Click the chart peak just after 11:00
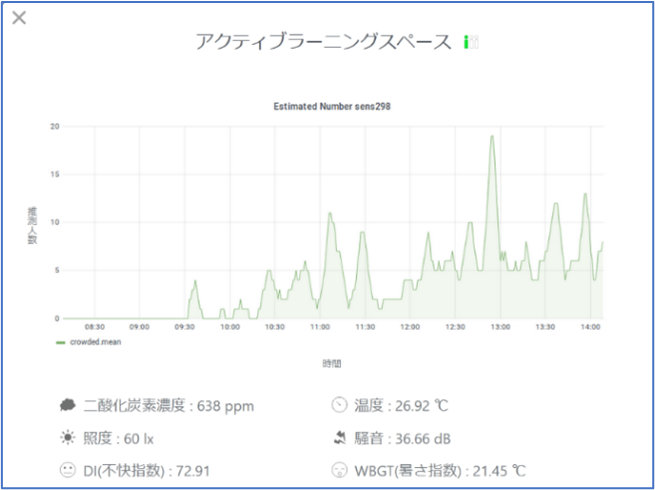The height and width of the screenshot is (490, 655). point(330,213)
